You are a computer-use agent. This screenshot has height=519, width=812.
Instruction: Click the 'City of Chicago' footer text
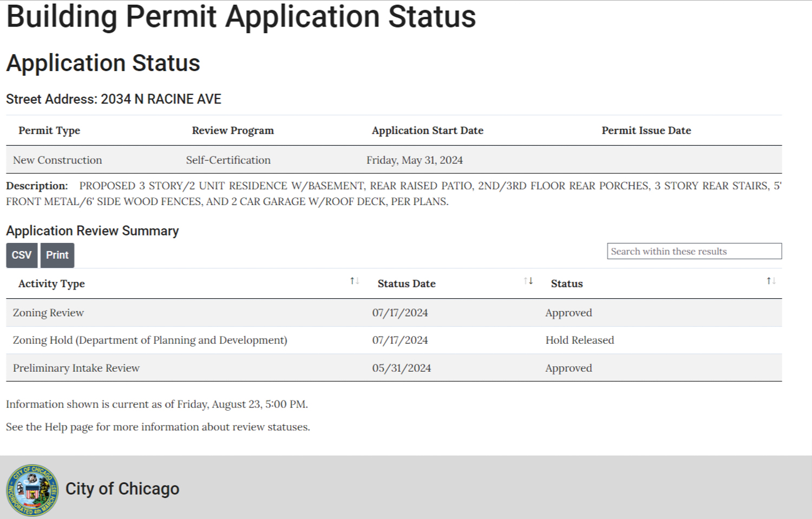point(122,489)
